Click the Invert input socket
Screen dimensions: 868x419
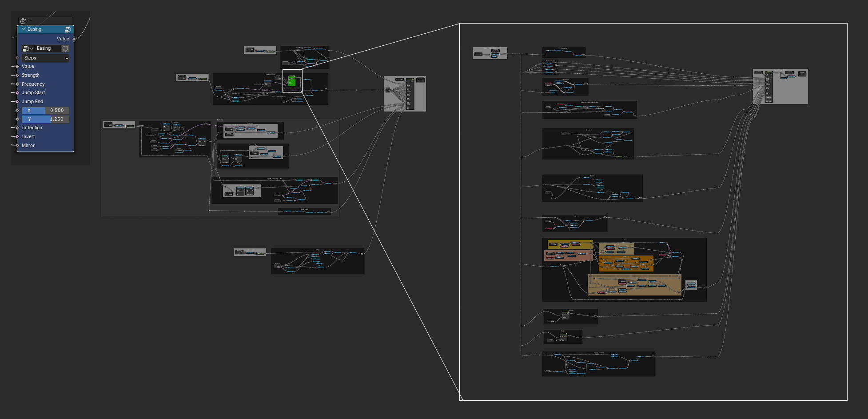point(17,136)
